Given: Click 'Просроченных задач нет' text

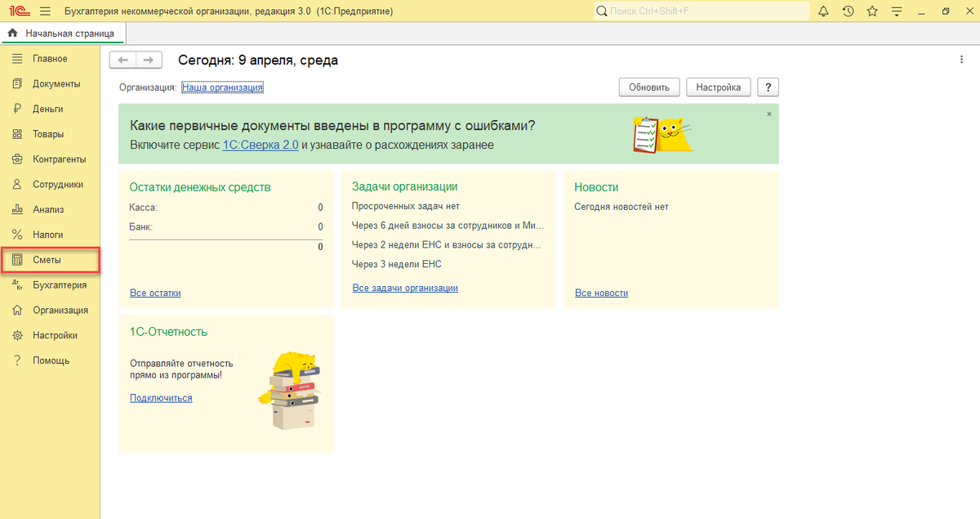Looking at the screenshot, I should pos(406,206).
